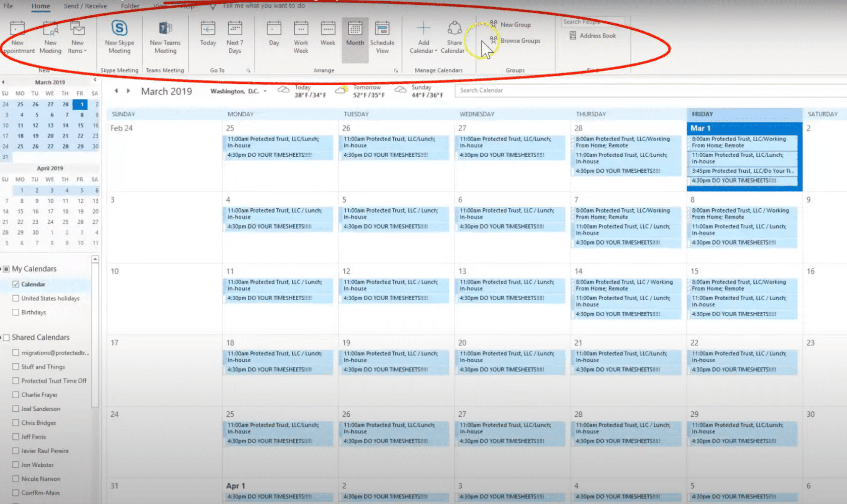Open Arrange group dialog launcher

[396, 70]
